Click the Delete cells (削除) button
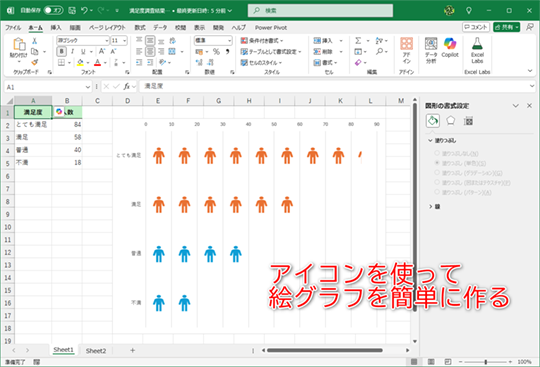540x367 pixels. pos(323,52)
